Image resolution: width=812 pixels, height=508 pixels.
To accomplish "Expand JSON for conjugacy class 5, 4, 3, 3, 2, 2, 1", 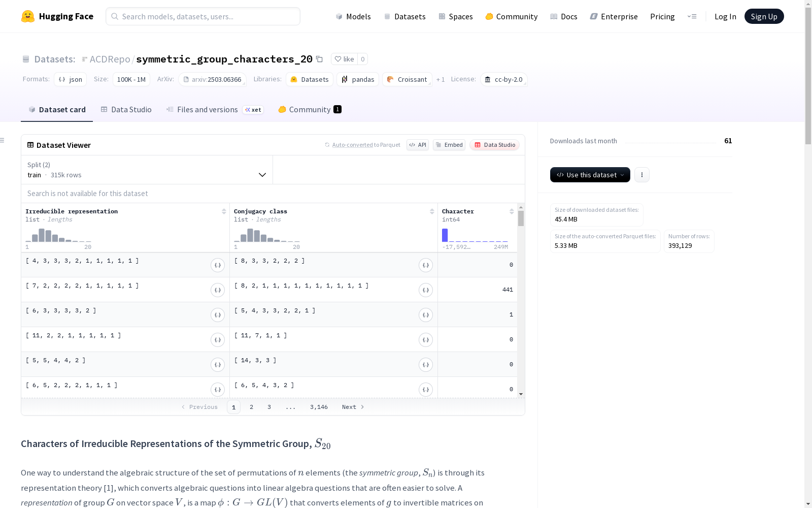I will (x=426, y=315).
